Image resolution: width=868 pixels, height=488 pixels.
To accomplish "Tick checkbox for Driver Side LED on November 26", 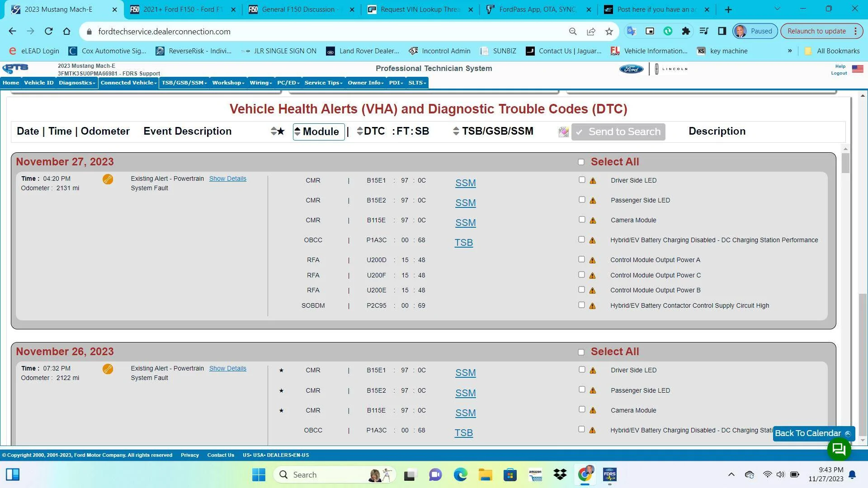I will (x=582, y=370).
